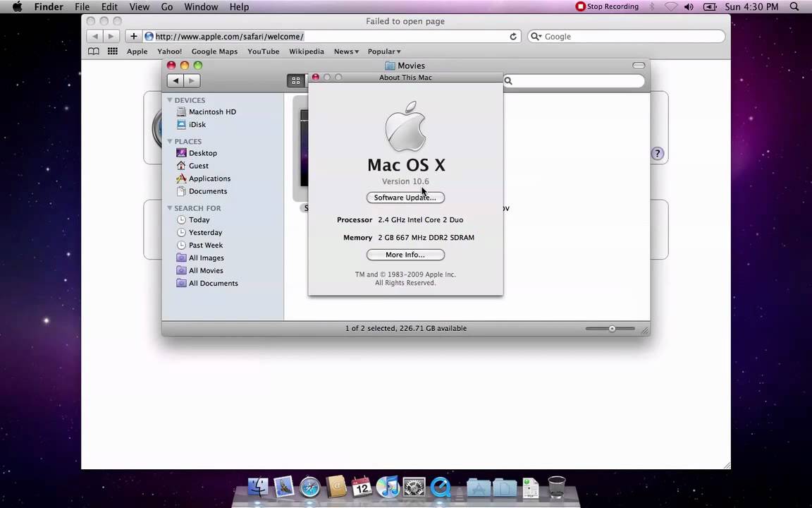Image resolution: width=812 pixels, height=508 pixels.
Task: Click More Info... button
Action: coord(405,255)
